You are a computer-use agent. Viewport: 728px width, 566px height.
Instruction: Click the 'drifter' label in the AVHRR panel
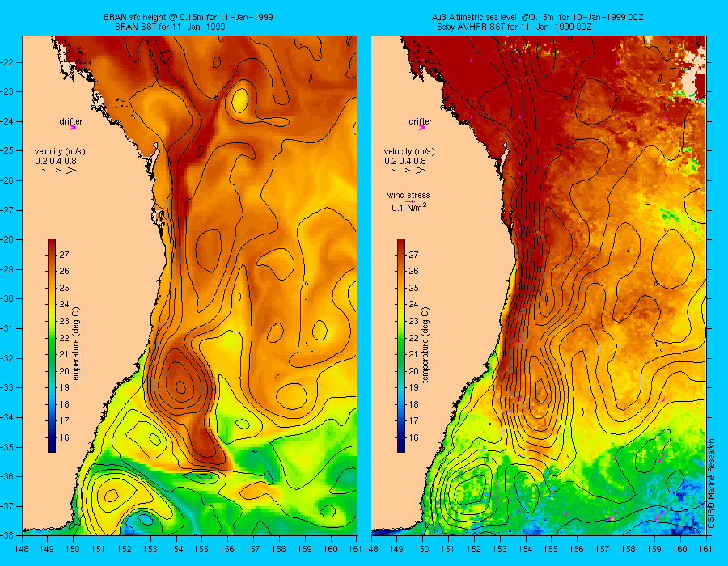420,121
